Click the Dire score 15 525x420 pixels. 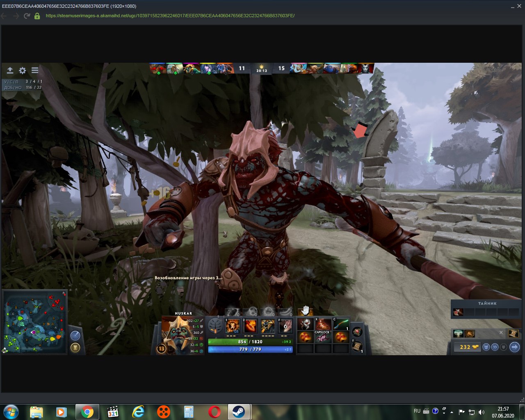(281, 68)
